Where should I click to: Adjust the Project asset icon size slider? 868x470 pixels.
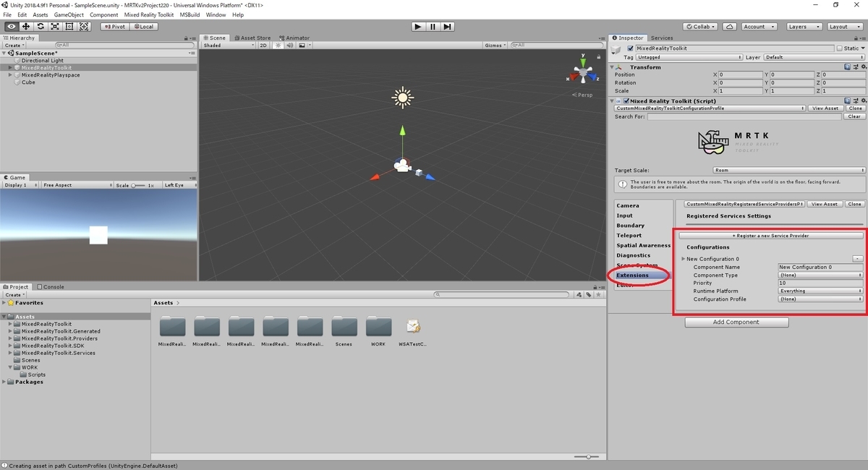pyautogui.click(x=587, y=456)
